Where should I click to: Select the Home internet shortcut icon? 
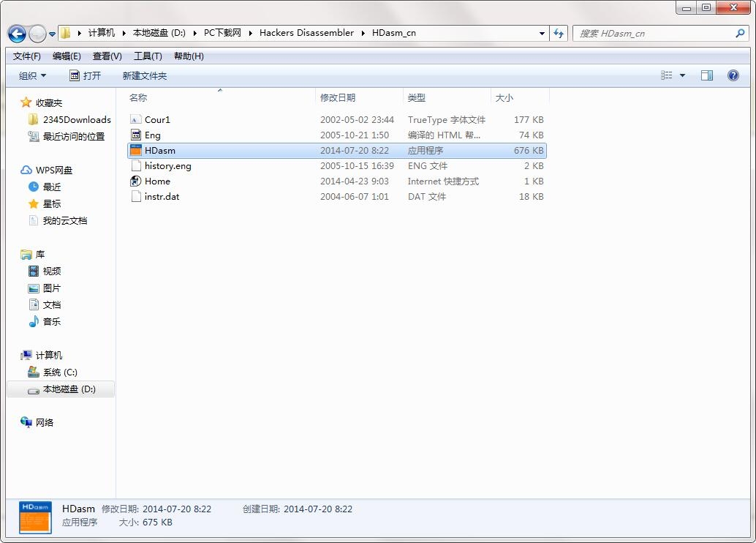[x=136, y=181]
